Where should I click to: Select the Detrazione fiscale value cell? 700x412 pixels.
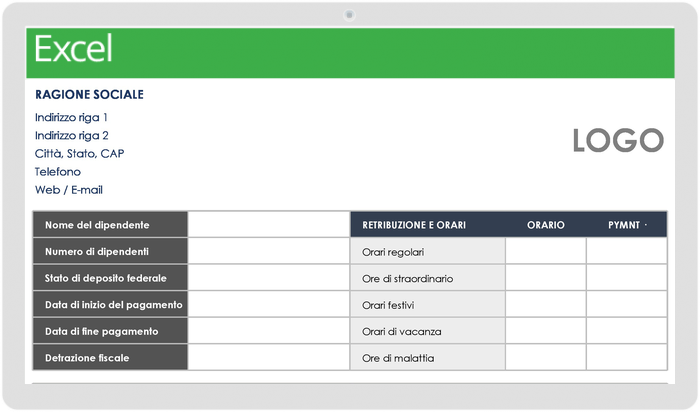tap(267, 357)
